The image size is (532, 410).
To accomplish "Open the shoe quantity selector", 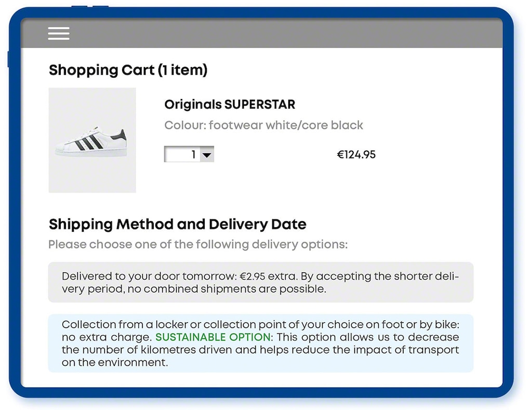I will pyautogui.click(x=189, y=154).
